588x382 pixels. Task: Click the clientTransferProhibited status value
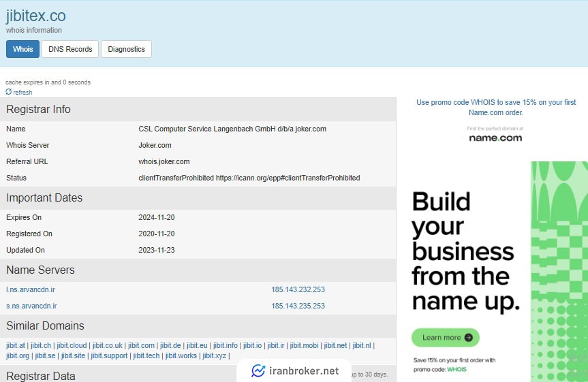(x=249, y=178)
